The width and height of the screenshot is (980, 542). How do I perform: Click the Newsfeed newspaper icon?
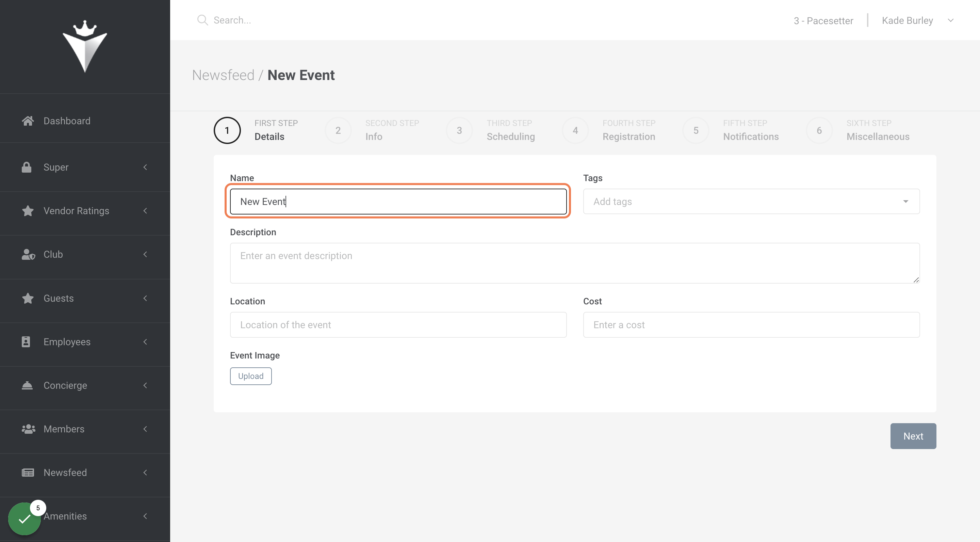28,472
